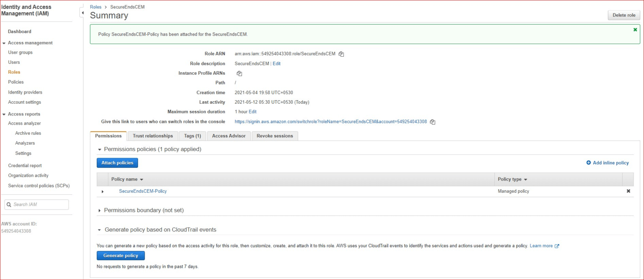Viewport: 644px width, 280px height.
Task: Click the Generate policy button
Action: click(121, 255)
